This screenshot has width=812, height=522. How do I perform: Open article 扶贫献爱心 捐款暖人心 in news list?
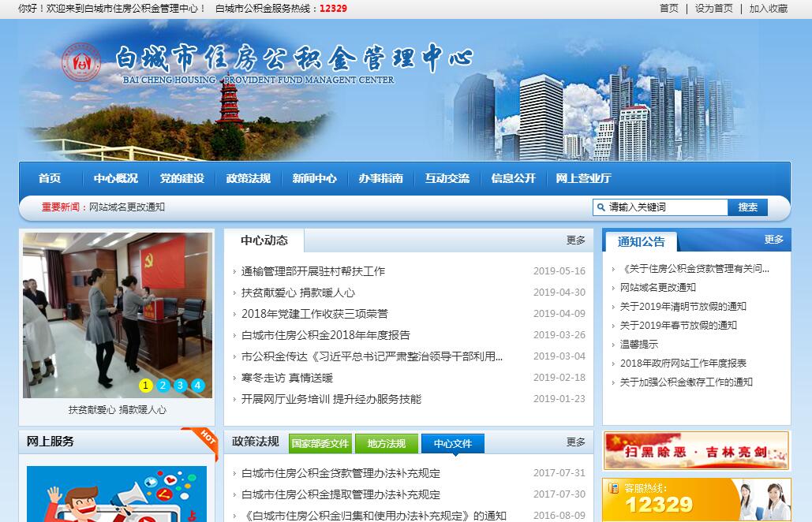coord(298,293)
